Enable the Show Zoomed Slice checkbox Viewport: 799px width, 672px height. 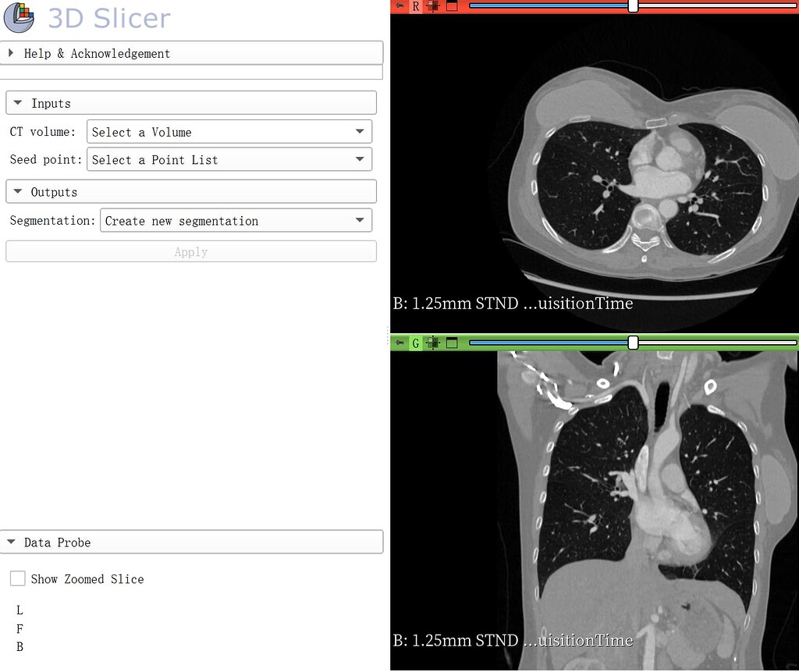[18, 579]
